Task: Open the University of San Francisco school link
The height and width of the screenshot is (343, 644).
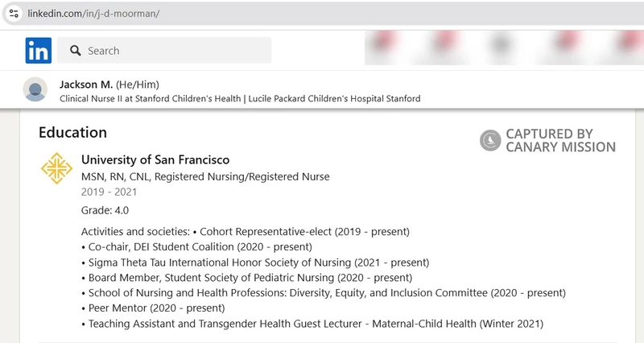Action: pyautogui.click(x=155, y=159)
